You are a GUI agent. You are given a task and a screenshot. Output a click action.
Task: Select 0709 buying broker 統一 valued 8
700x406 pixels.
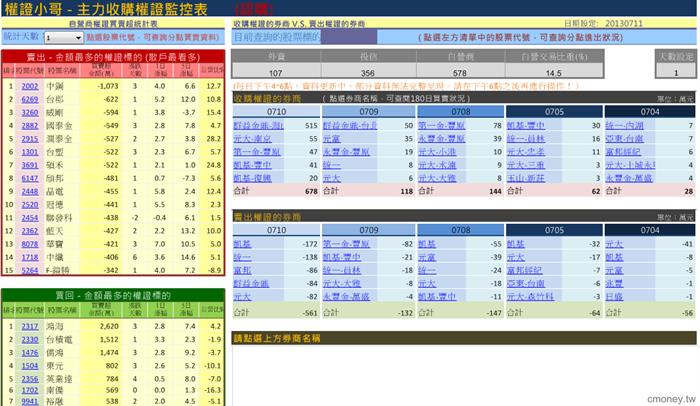click(332, 165)
